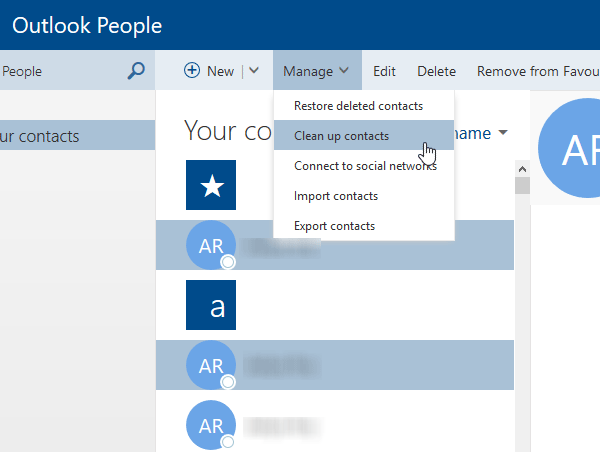Toggle selection circle of favourites AR contact
This screenshot has height=452, width=600.
pyautogui.click(x=228, y=262)
